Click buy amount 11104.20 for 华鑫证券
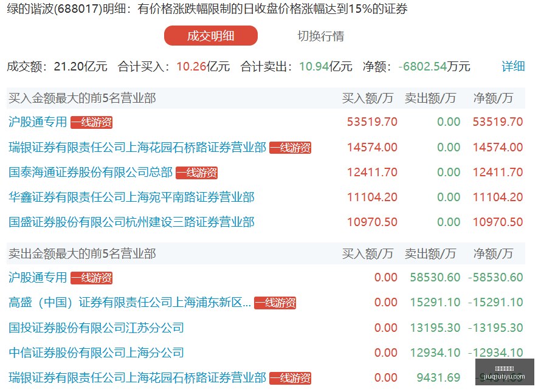 click(x=372, y=197)
